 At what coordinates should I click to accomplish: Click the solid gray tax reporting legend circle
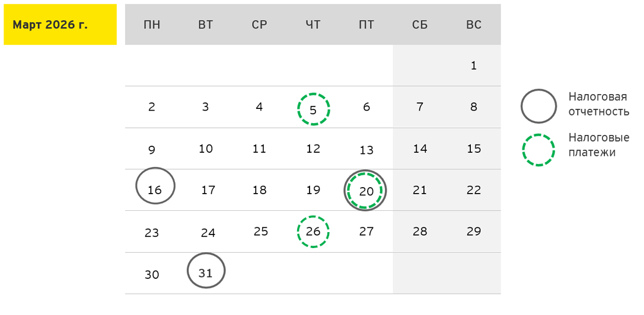coord(538,107)
